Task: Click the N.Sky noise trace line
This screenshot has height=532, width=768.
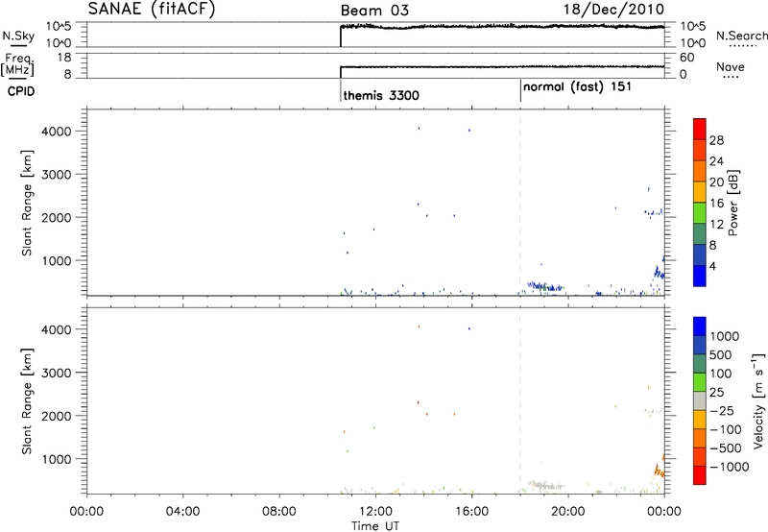Action: (502, 27)
